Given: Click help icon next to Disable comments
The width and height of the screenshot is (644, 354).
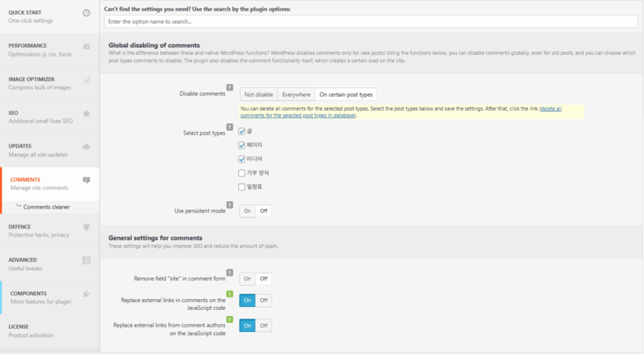Looking at the screenshot, I should (230, 87).
